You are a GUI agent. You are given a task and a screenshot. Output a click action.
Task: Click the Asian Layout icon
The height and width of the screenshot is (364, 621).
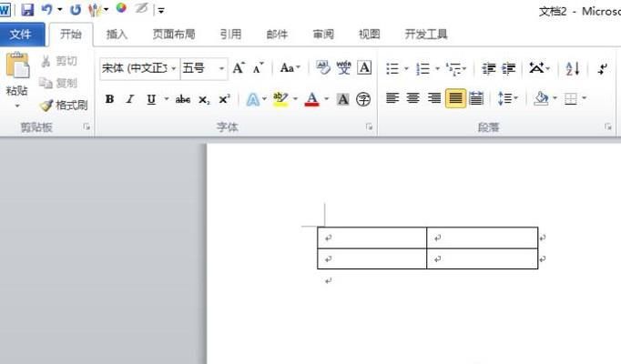(536, 68)
